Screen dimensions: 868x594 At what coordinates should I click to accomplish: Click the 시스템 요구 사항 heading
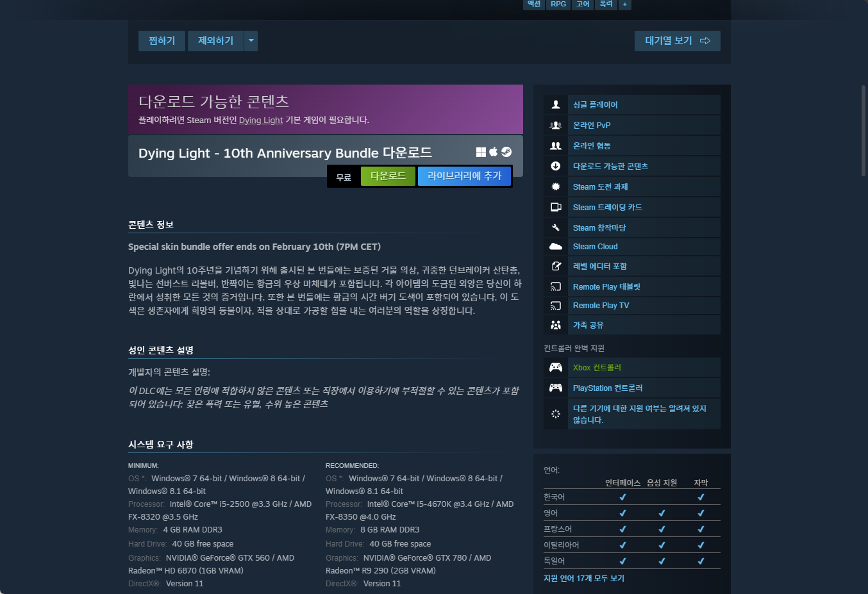(x=161, y=444)
